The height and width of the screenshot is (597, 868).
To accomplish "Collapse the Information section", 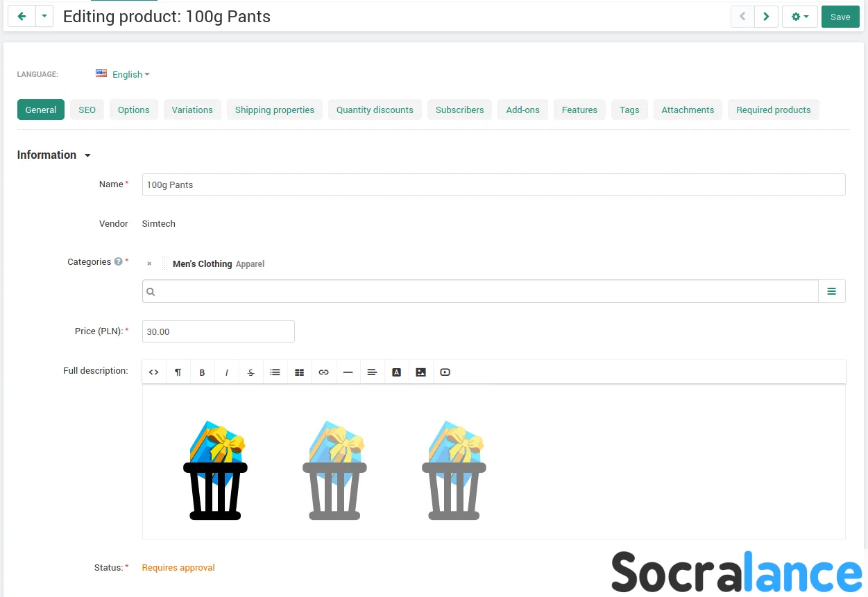I will click(54, 155).
